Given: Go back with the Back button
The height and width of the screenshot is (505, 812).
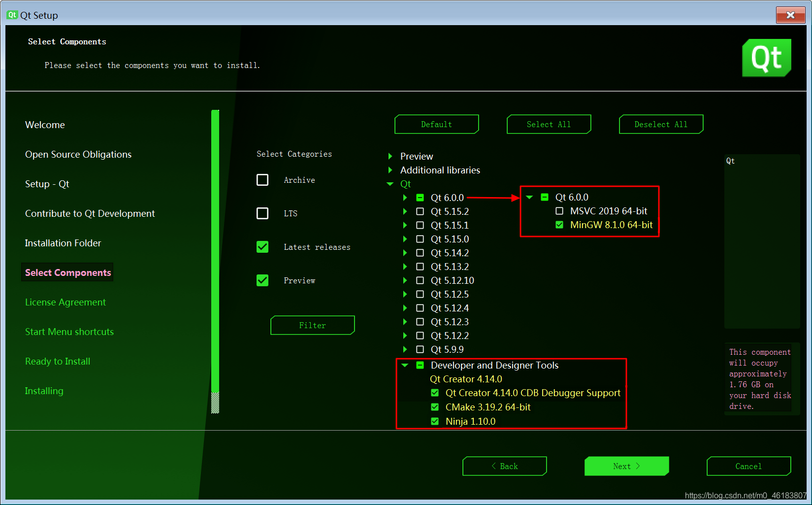Looking at the screenshot, I should [505, 466].
